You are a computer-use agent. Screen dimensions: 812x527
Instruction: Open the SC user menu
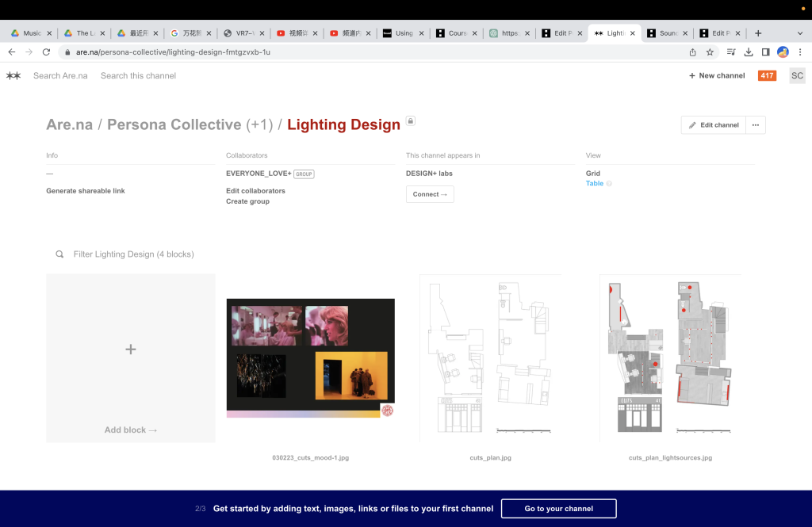[x=797, y=75]
